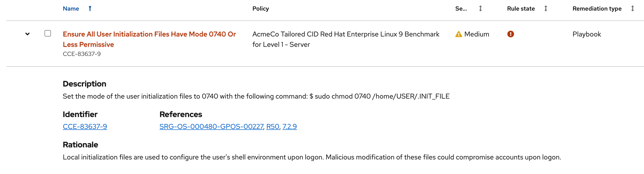Open the CCE-83637-9 identifier link
Screen dimensions: 644x174
point(85,127)
